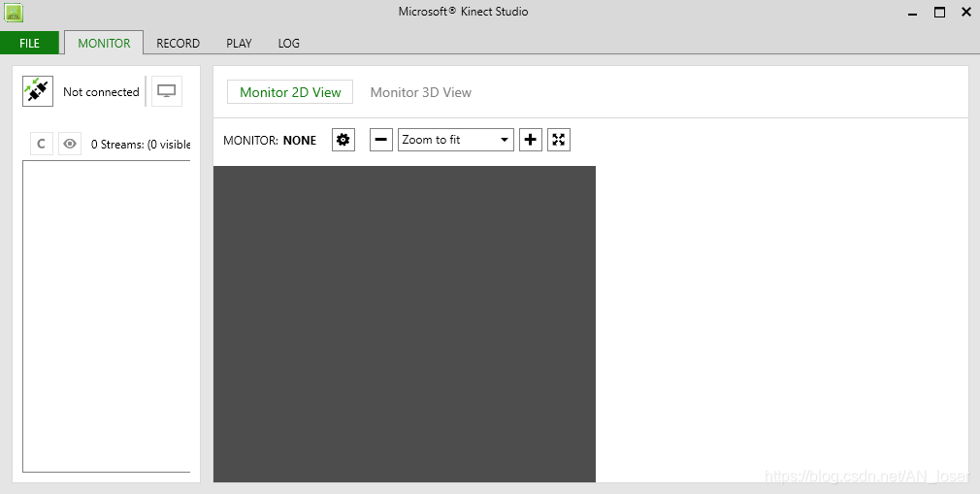This screenshot has height=494, width=980.
Task: Select the Monitor 2D View tab
Action: pos(290,92)
